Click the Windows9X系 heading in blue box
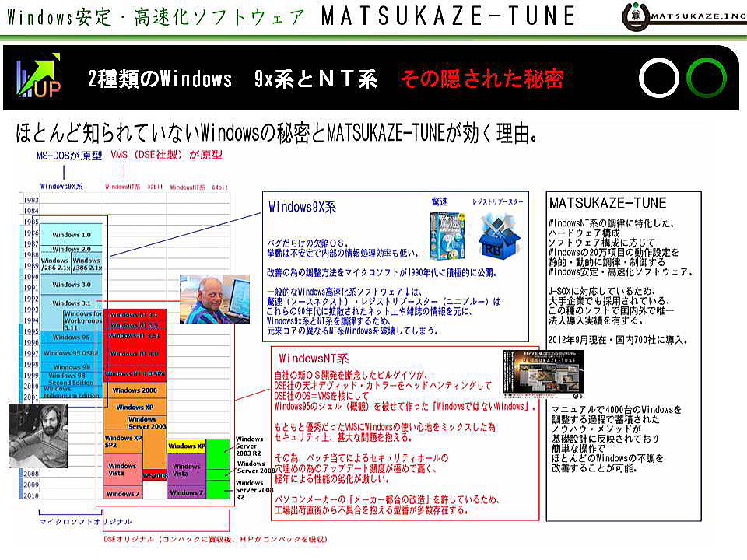This screenshot has height=560, width=747. tap(303, 207)
